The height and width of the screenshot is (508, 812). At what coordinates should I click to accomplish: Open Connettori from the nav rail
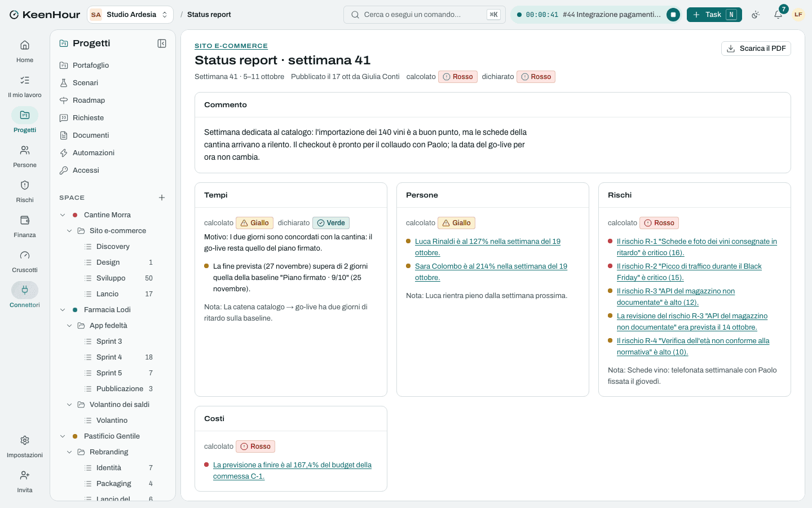[25, 296]
